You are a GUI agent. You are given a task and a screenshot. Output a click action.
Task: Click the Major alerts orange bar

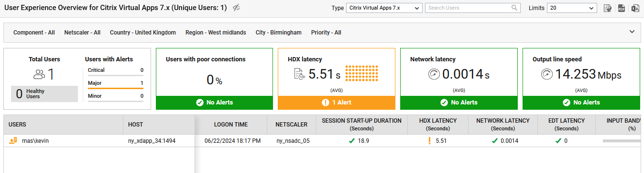coord(116,88)
